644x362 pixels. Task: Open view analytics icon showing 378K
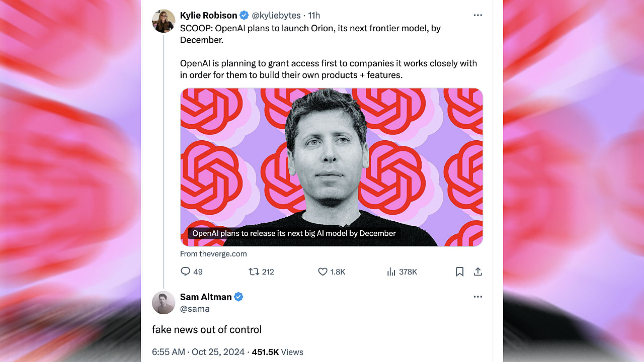[x=391, y=271]
